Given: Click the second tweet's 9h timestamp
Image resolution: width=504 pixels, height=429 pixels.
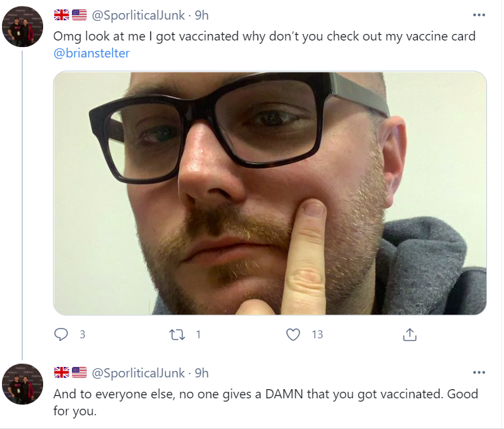Looking at the screenshot, I should click(x=201, y=373).
